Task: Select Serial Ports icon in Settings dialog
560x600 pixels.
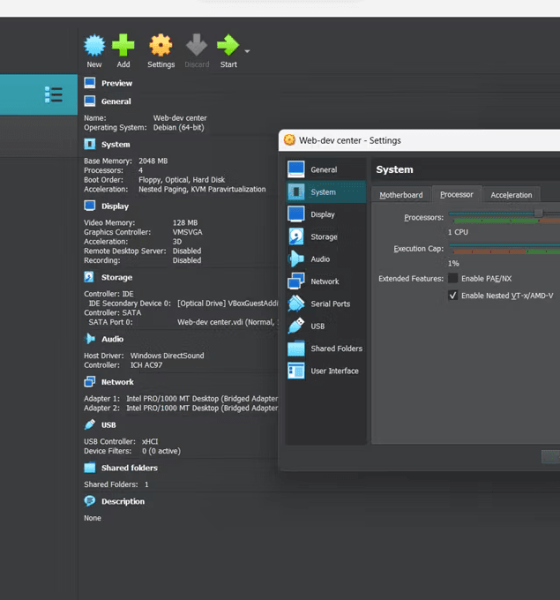Action: pyautogui.click(x=296, y=303)
